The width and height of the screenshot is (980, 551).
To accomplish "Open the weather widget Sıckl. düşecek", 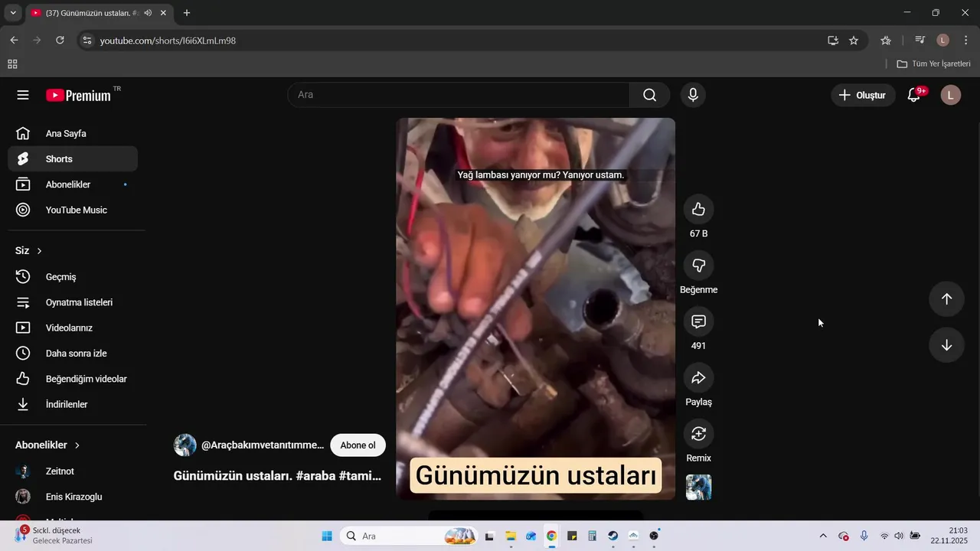I will [x=54, y=536].
